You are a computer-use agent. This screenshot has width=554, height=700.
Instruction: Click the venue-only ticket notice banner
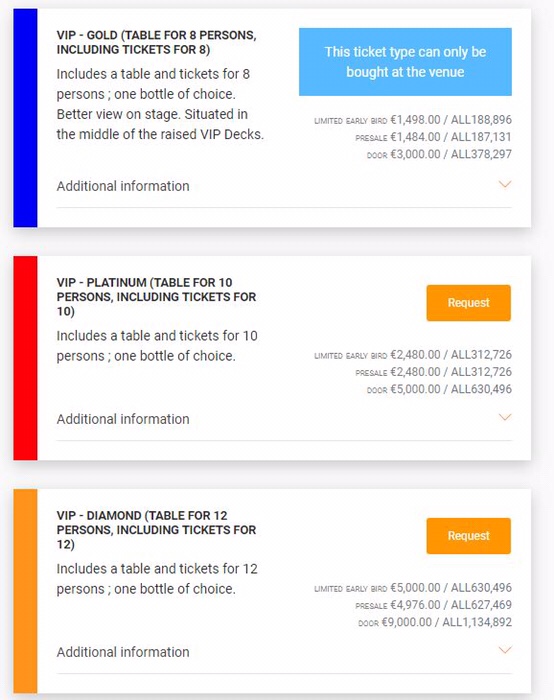(405, 62)
